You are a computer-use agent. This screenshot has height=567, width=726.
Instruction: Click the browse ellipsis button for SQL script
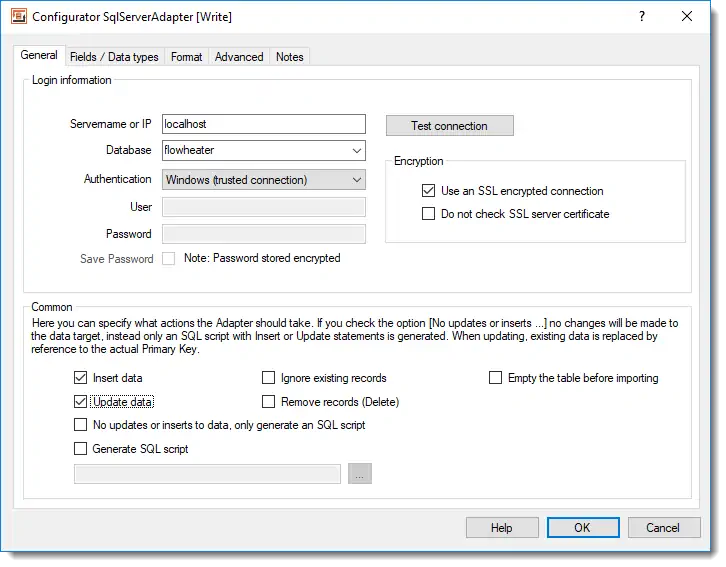[x=359, y=474]
